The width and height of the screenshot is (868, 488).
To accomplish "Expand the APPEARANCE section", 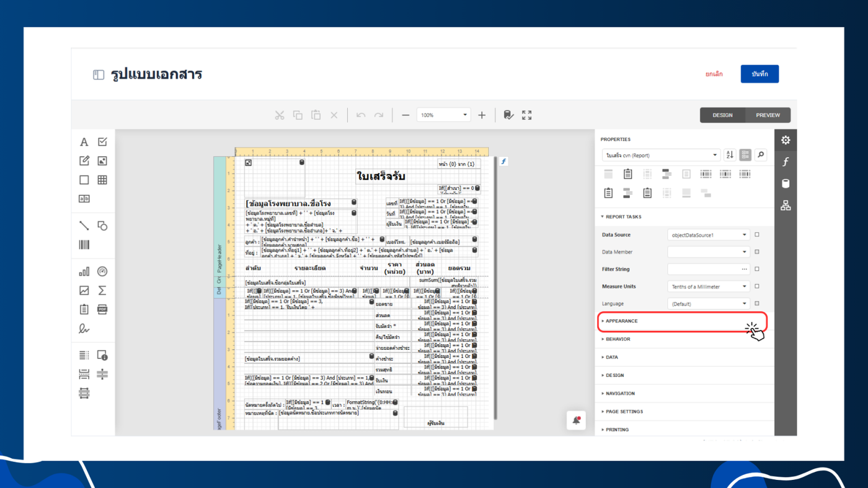I will click(x=622, y=321).
